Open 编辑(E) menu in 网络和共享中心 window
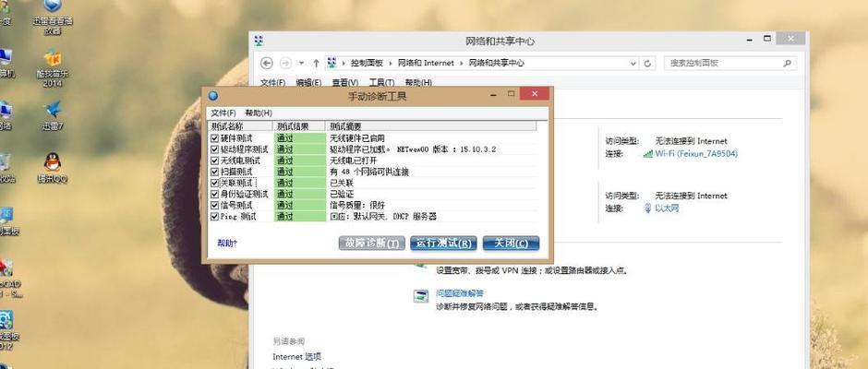The height and width of the screenshot is (369, 868). (308, 82)
